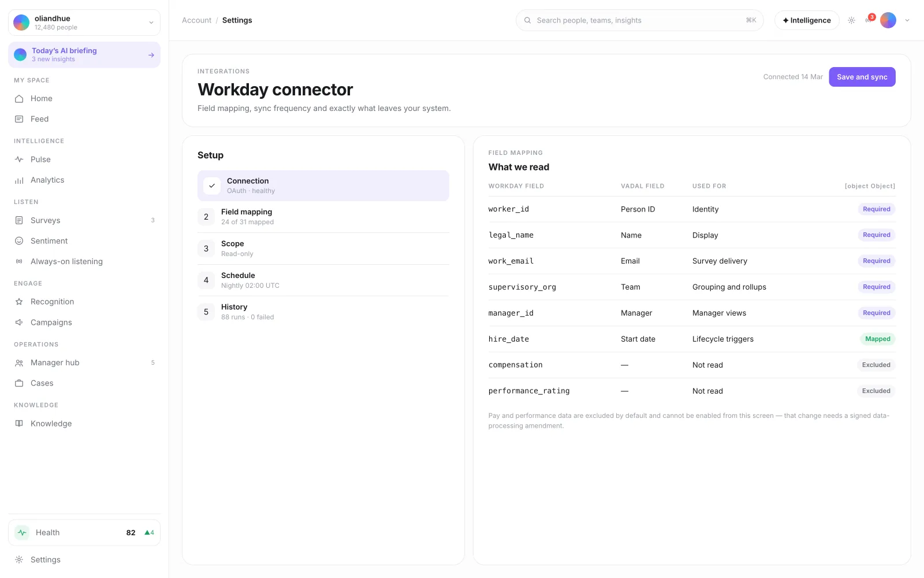924x578 pixels.
Task: Go to Account breadcrumb link
Action: pyautogui.click(x=197, y=20)
